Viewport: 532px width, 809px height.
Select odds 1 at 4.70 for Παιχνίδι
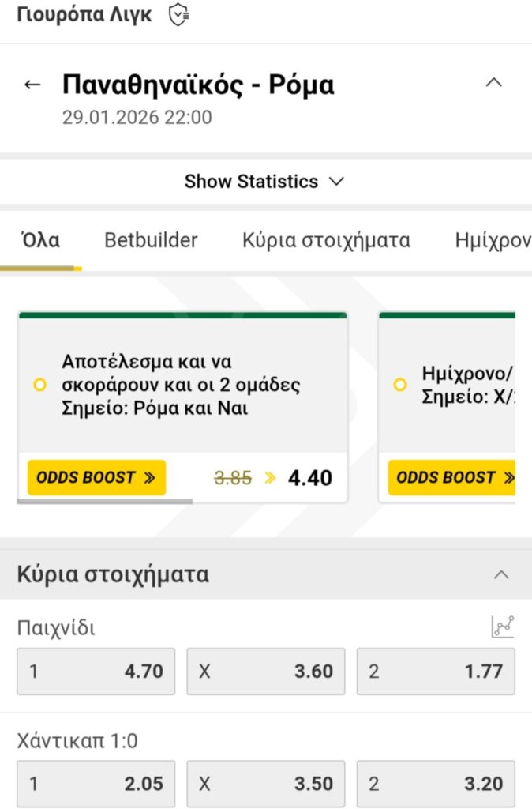96,671
